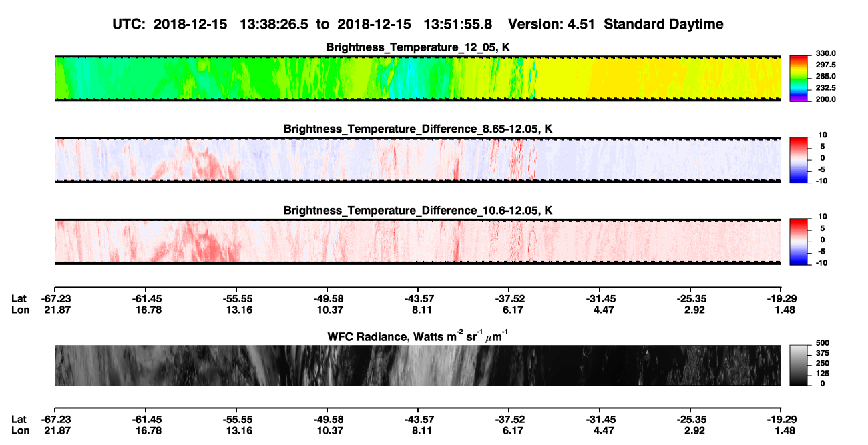Click upper axis latitude -55.55
Viewport: 868px width, 445px height.
coord(239,298)
